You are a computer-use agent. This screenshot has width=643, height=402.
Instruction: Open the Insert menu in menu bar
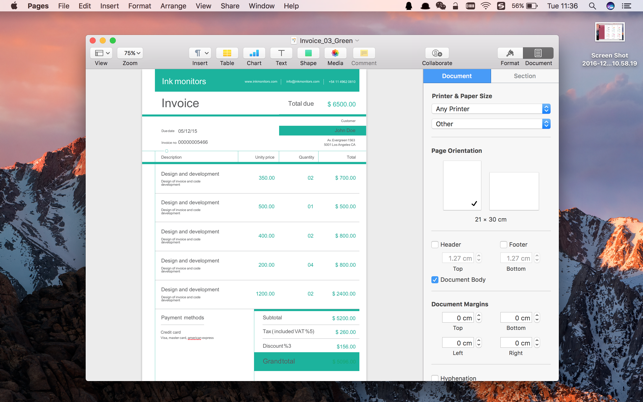tap(109, 6)
